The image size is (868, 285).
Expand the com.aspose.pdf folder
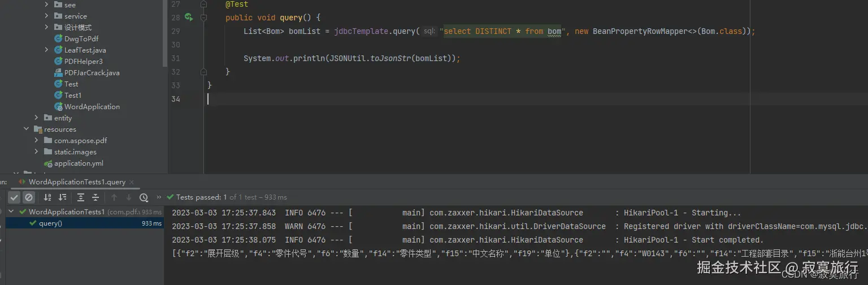point(37,140)
